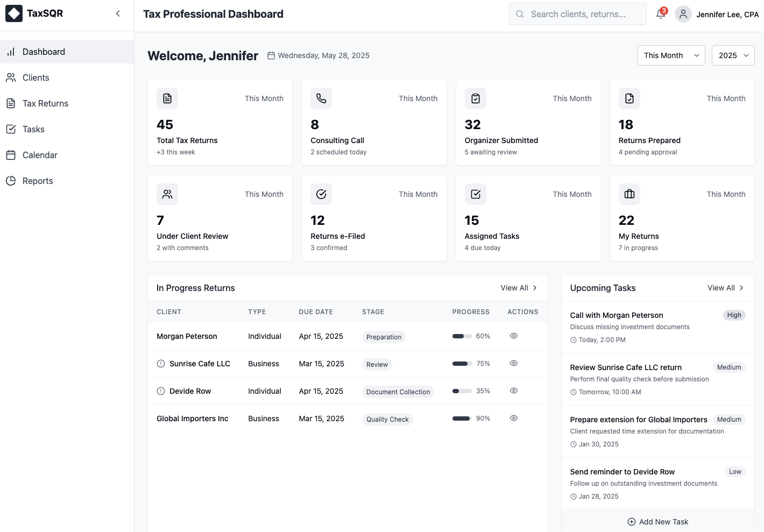Open the 2025 year dropdown
This screenshot has width=764, height=532.
[x=733, y=55]
